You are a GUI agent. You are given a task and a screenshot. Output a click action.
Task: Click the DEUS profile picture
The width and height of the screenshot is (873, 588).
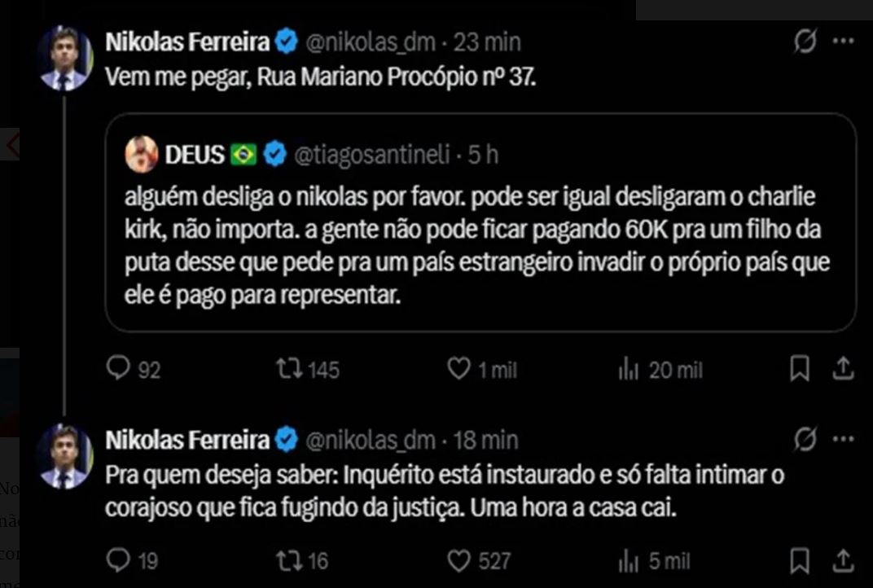click(x=142, y=154)
